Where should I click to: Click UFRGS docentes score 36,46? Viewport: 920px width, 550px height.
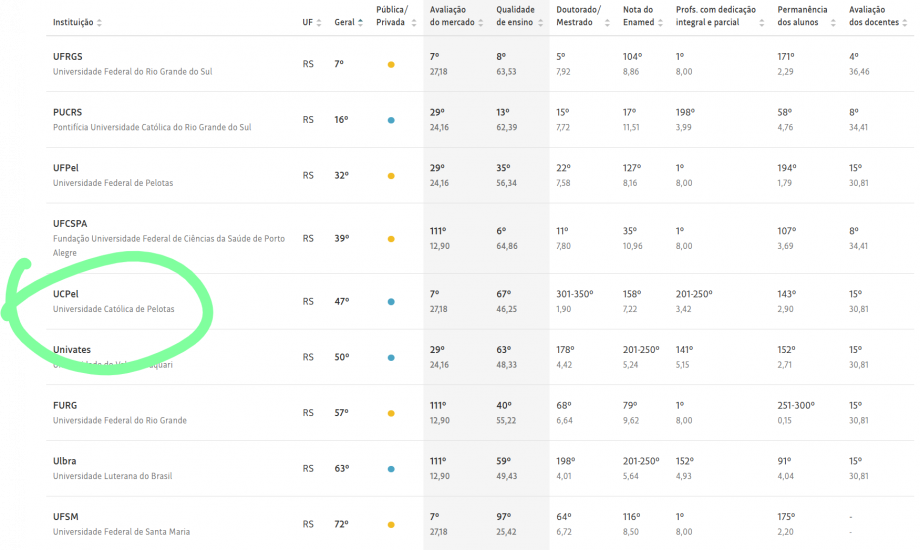click(859, 72)
